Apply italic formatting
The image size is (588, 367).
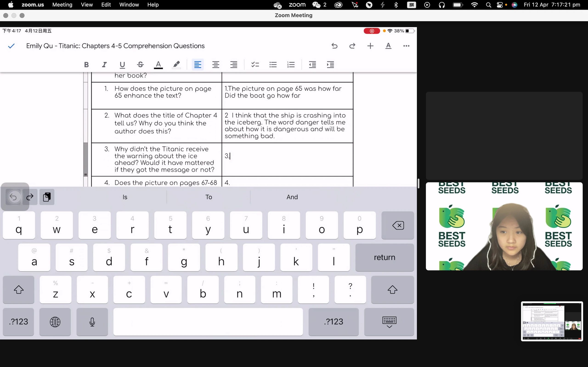(104, 64)
